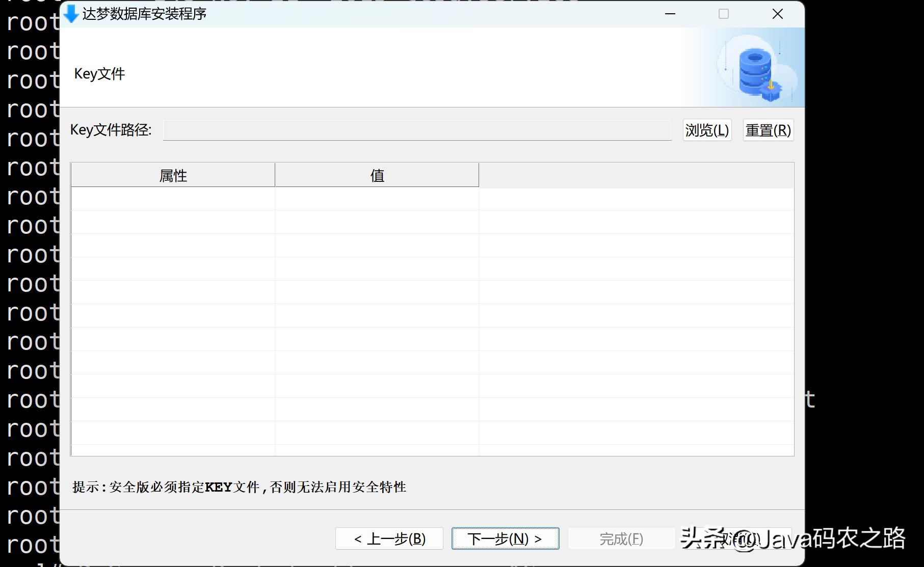Click the security hint text about KEY file

click(240, 487)
